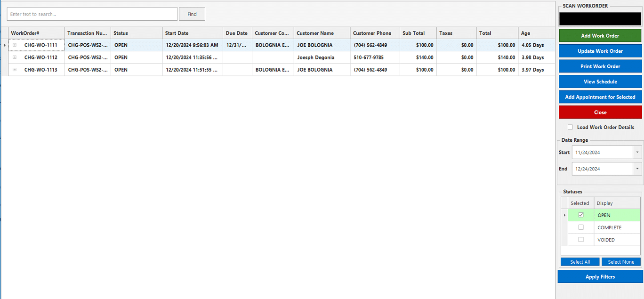Open the Start date dropdown calendar
The height and width of the screenshot is (299, 644).
click(x=637, y=153)
